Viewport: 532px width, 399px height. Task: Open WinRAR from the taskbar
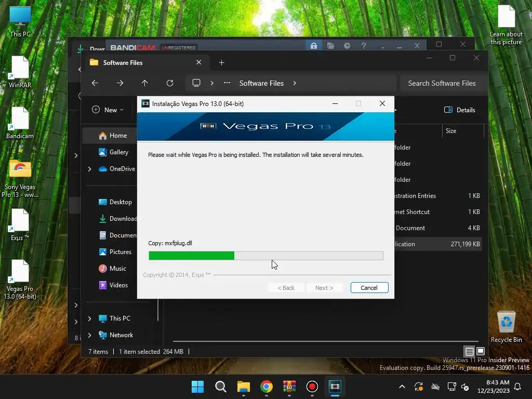(x=289, y=387)
